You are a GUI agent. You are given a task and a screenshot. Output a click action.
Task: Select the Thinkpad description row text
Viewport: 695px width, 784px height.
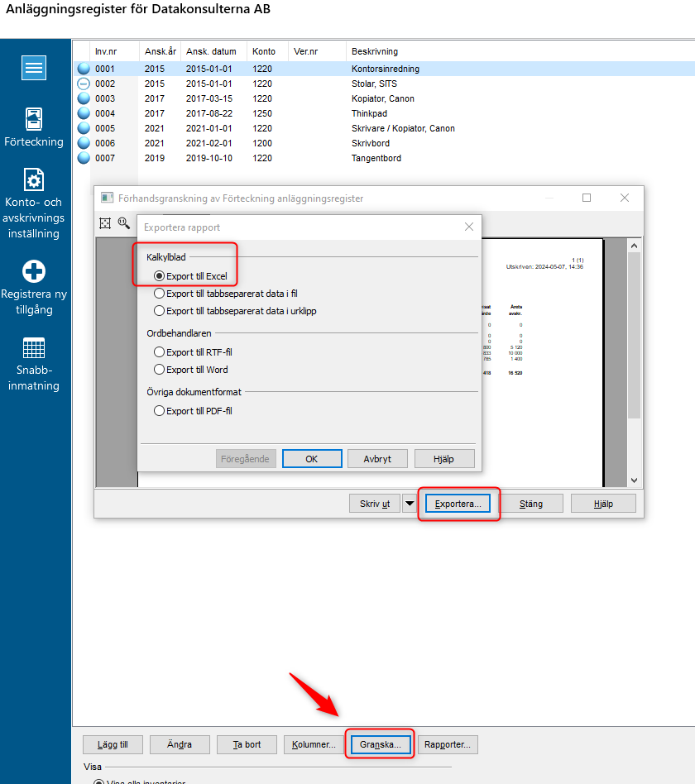pos(369,113)
